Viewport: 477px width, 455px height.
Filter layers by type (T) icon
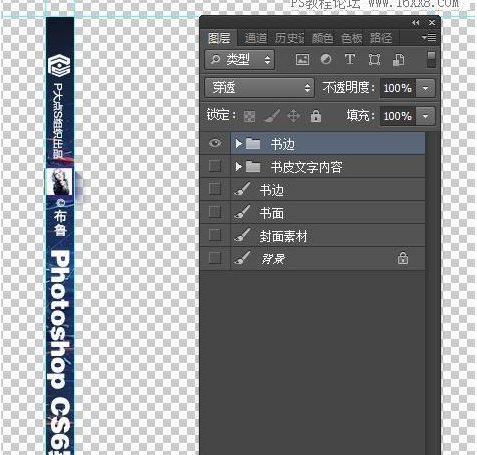350,60
